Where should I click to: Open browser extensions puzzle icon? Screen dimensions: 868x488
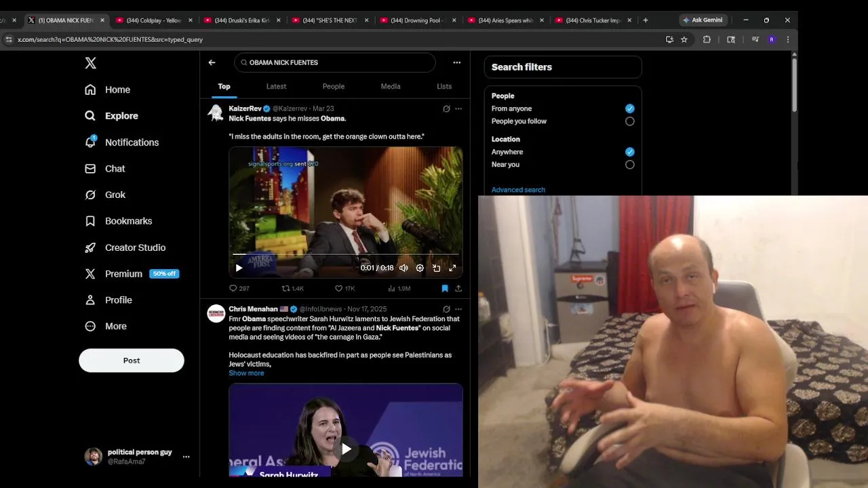707,39
